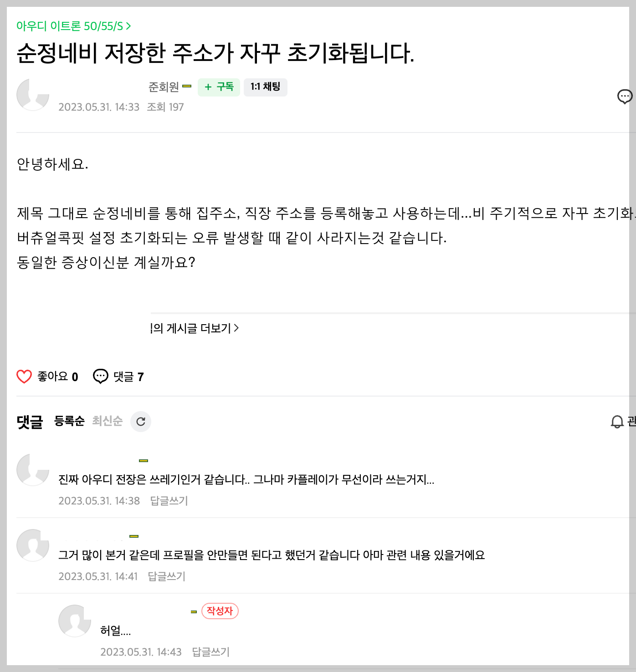This screenshot has width=636, height=672.
Task: Expand the 게시글 더보기 link
Action: (x=195, y=328)
